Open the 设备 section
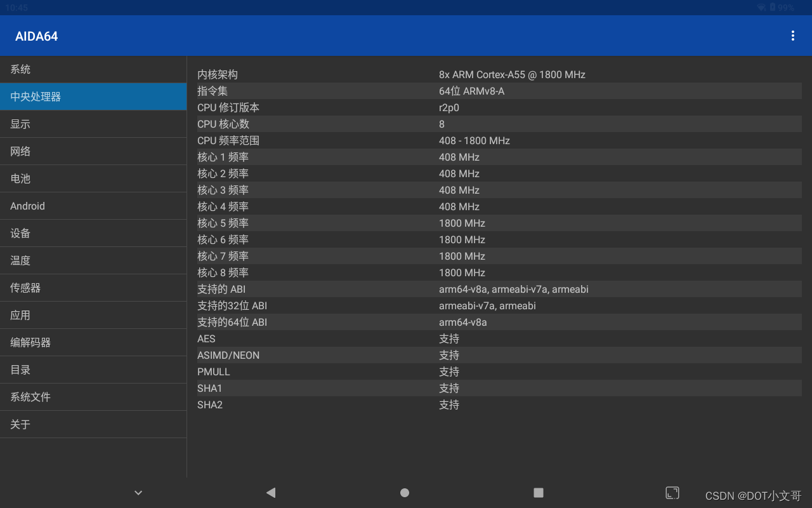The height and width of the screenshot is (508, 812). tap(93, 233)
